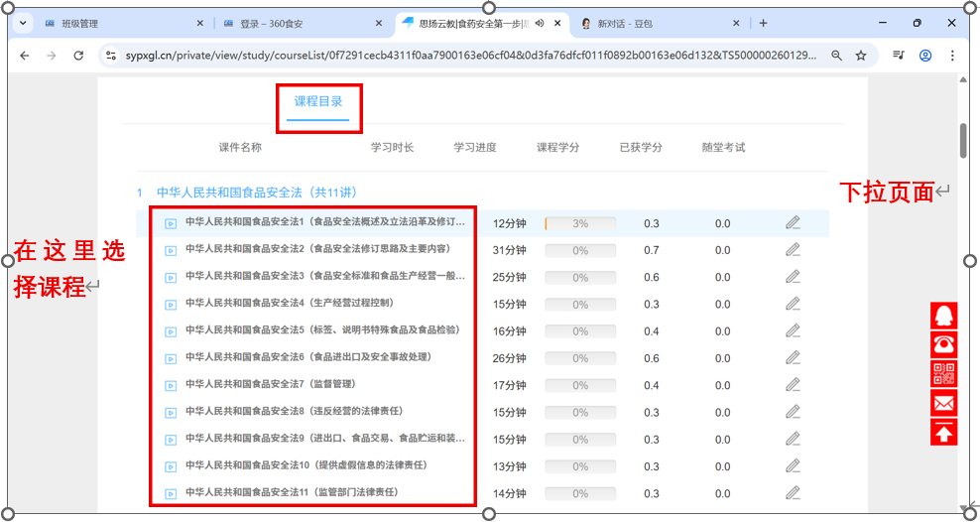Click the red envelope mail icon
Viewport: 980px width, 522px height.
pyautogui.click(x=944, y=403)
